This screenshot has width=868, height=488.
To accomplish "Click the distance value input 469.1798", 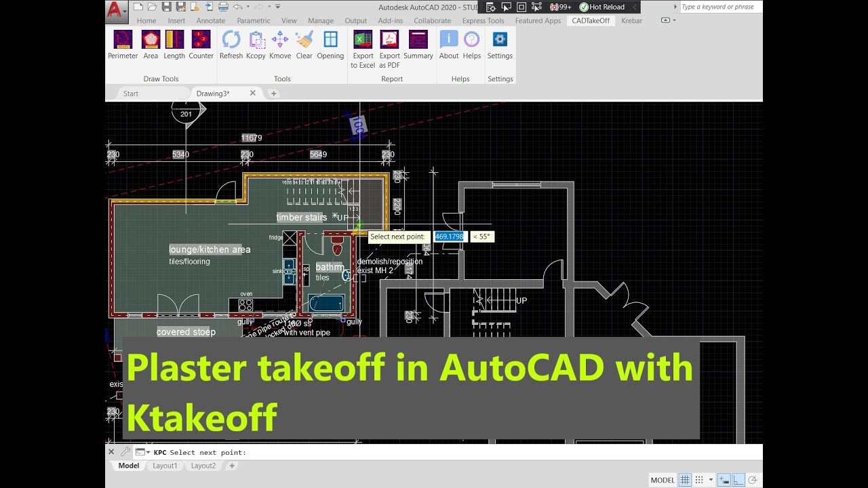I will (449, 237).
